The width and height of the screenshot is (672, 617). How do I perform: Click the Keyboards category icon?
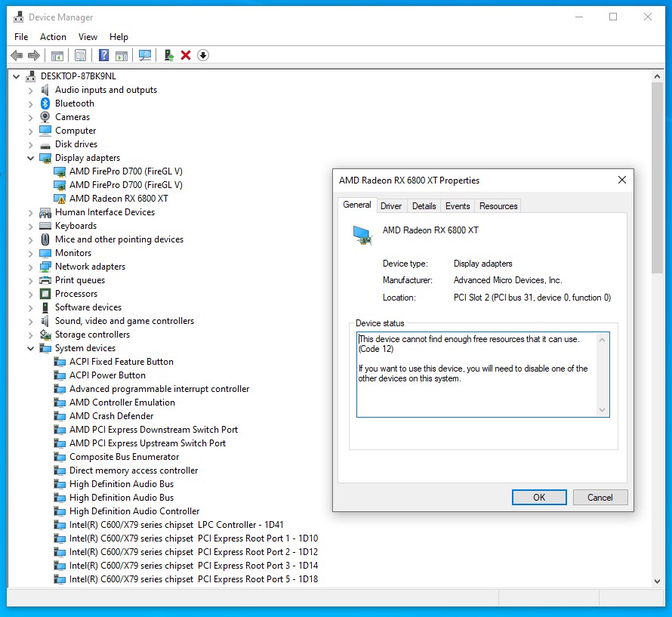[x=45, y=226]
